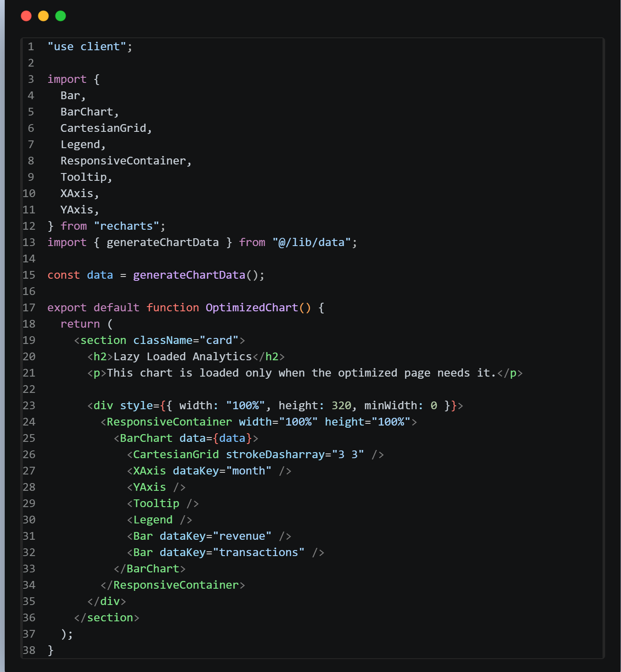The height and width of the screenshot is (672, 621).
Task: Click line number 23 in the gutter
Action: [29, 405]
